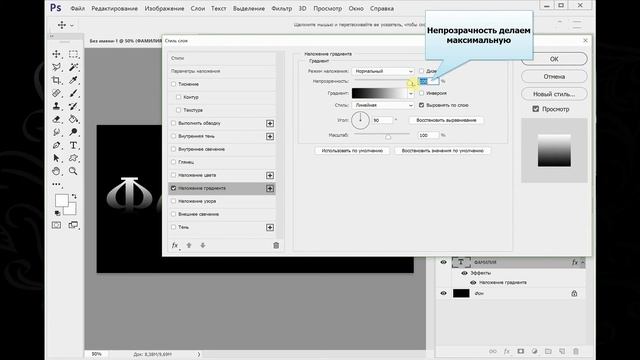Click Восстановить выравнивание button
640x360 pixels.
pyautogui.click(x=446, y=120)
